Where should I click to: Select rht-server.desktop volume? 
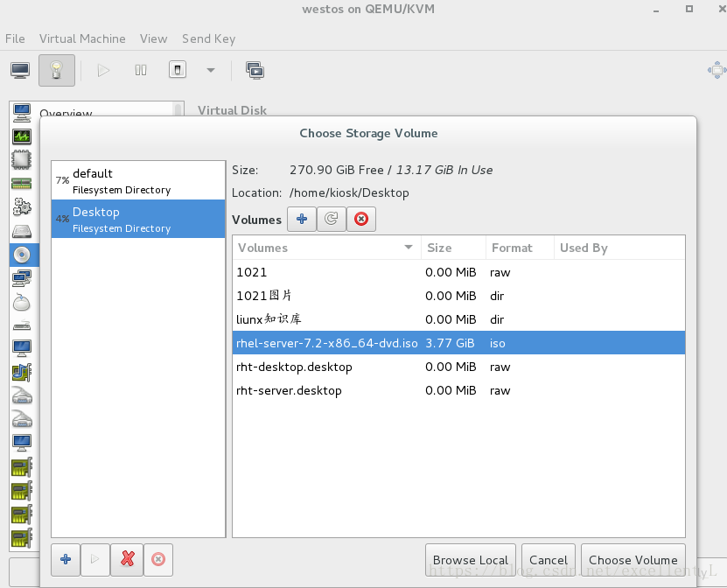tap(458, 390)
